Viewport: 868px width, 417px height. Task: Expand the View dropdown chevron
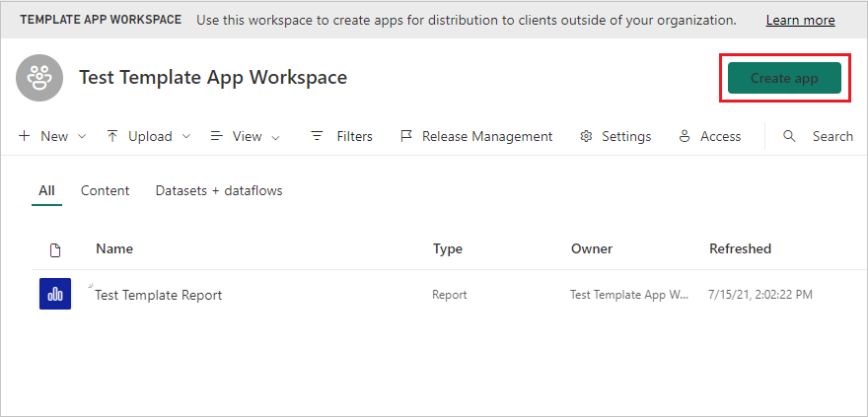tap(275, 137)
